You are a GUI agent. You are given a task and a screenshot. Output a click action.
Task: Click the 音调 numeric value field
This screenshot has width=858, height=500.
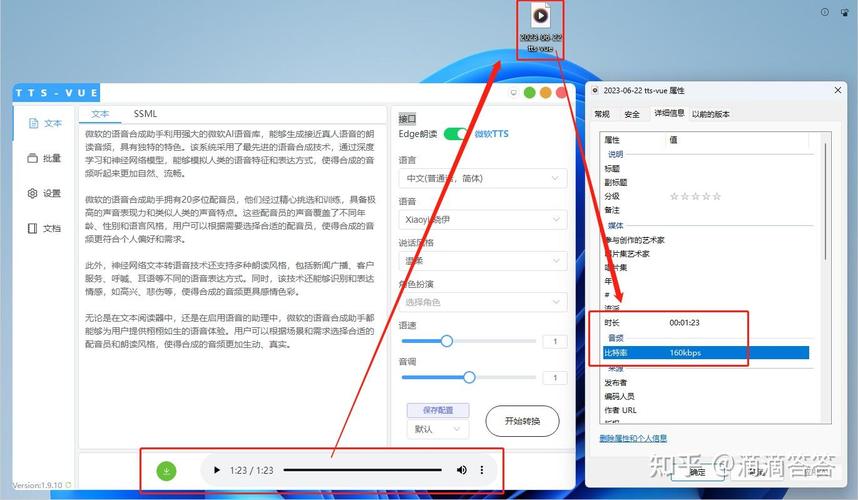(555, 377)
